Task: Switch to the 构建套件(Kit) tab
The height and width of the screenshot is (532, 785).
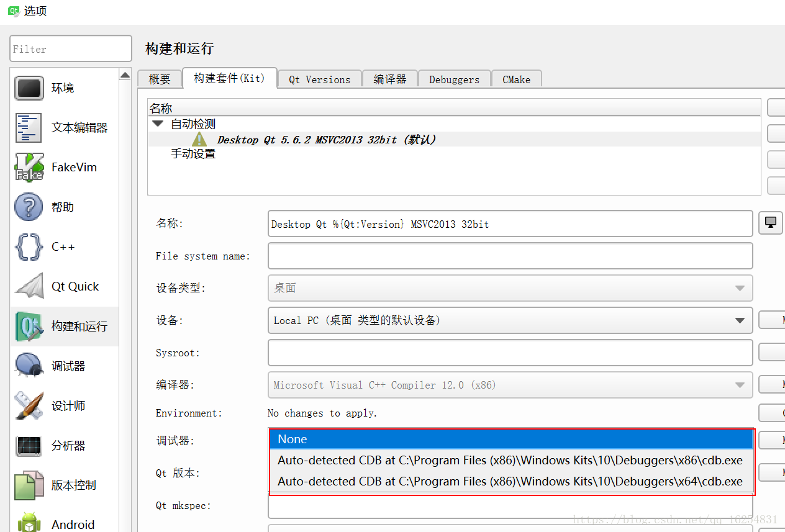Action: [229, 78]
